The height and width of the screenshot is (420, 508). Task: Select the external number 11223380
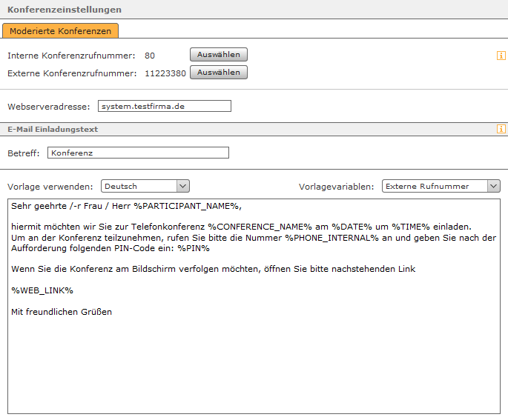coord(165,73)
